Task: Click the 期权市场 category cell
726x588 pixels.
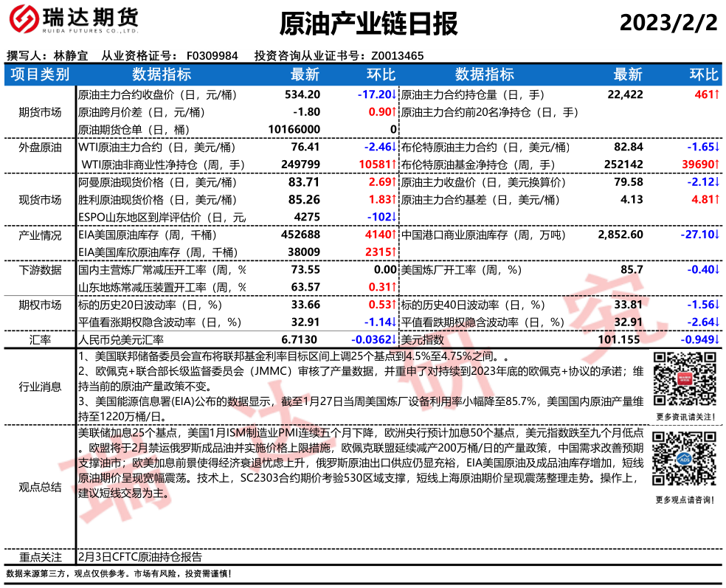Action: (40, 304)
